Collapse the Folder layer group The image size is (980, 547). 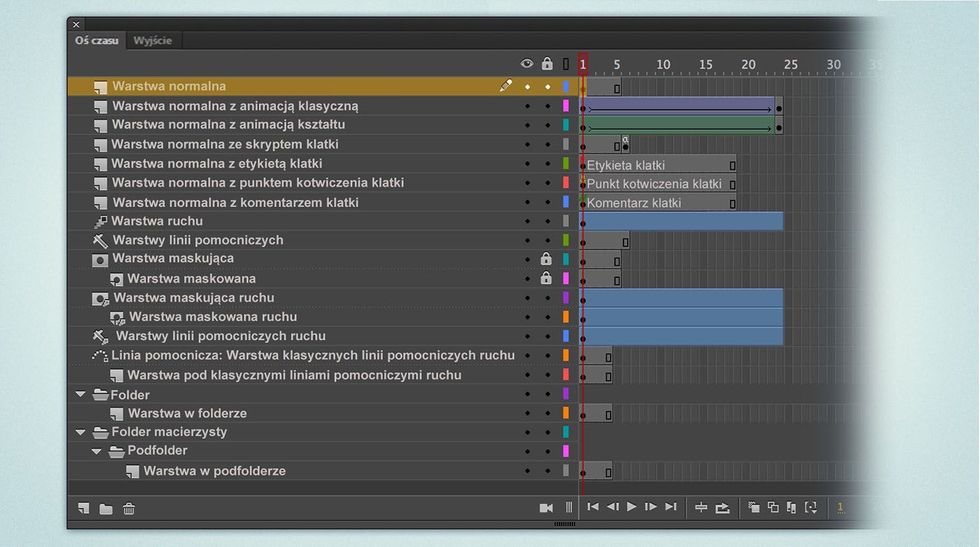click(81, 394)
